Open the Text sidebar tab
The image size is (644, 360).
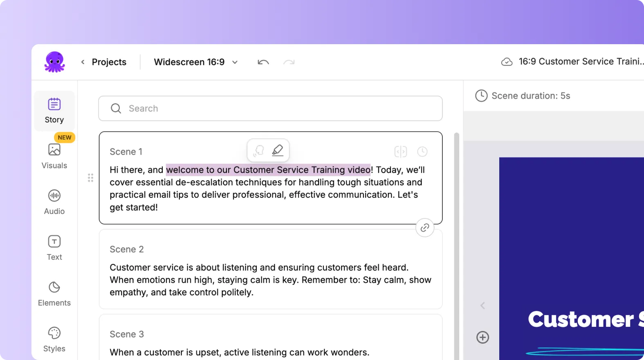54,248
